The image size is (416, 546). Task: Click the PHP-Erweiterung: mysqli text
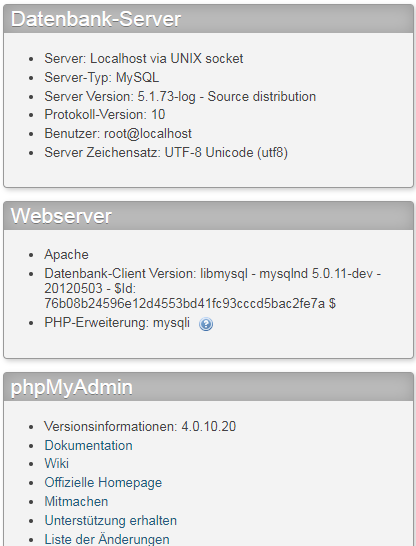[x=117, y=323]
